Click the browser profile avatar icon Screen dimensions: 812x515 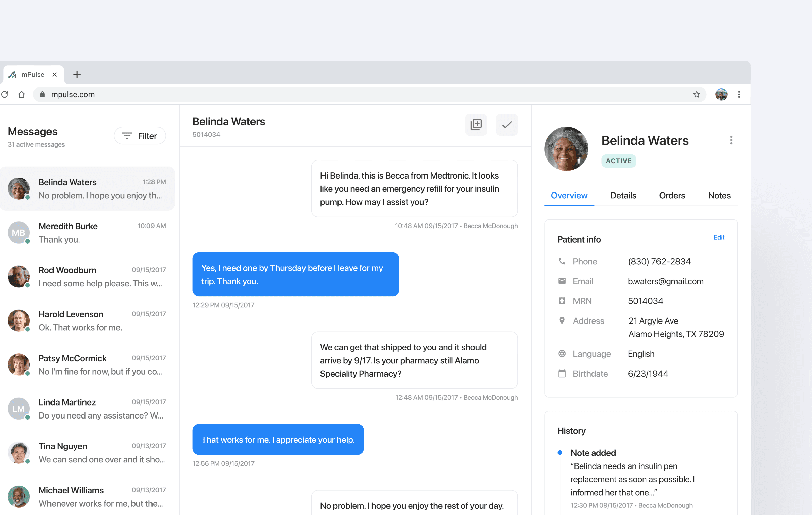(x=721, y=94)
